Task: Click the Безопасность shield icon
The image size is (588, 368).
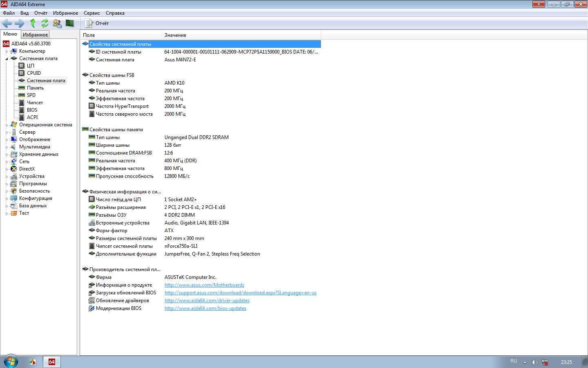Action: (14, 191)
